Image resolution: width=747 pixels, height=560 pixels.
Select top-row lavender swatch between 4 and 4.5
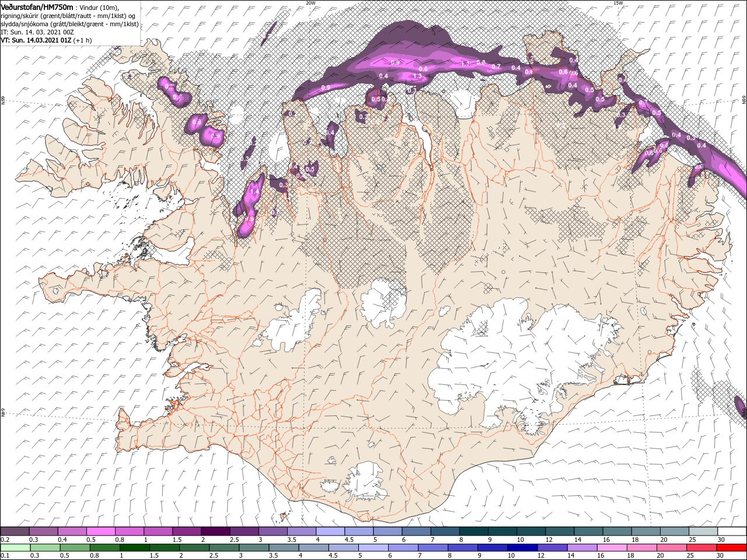coord(330,531)
